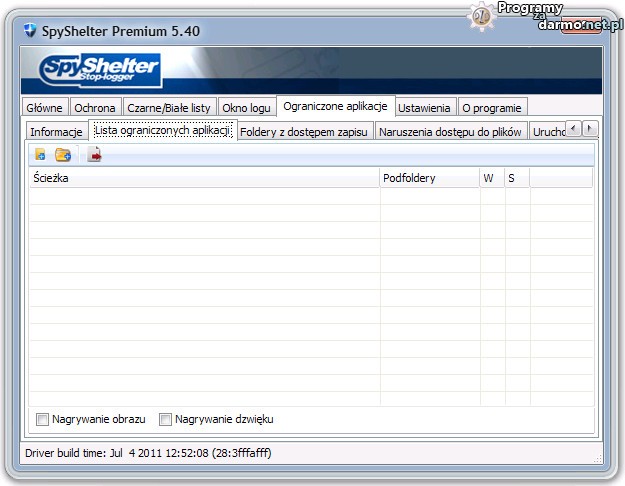Open the O programie tab
625x486 pixels.
(491, 108)
